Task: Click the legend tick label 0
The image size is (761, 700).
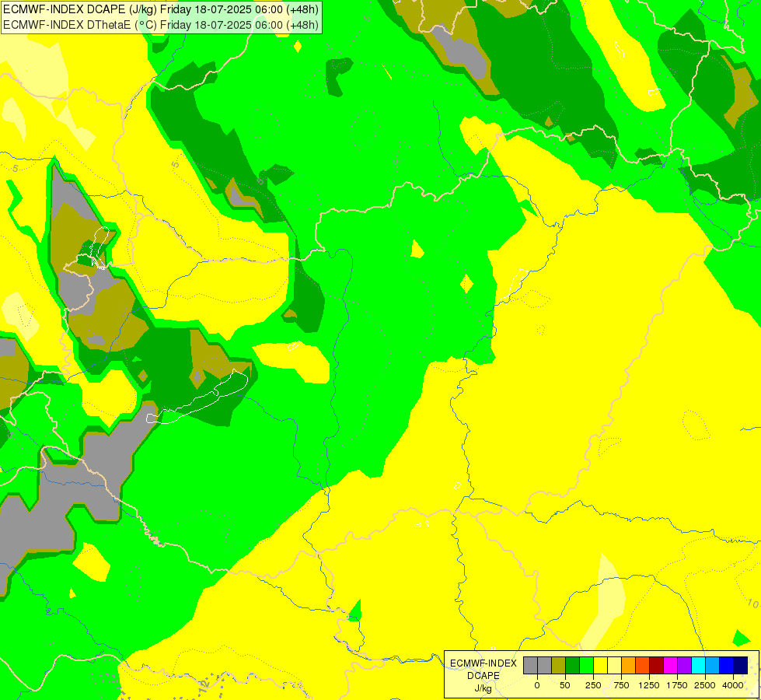Action: [537, 685]
